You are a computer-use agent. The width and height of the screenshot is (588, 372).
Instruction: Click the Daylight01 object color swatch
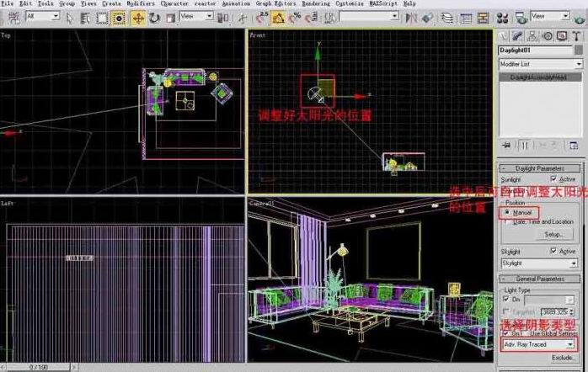[579, 50]
